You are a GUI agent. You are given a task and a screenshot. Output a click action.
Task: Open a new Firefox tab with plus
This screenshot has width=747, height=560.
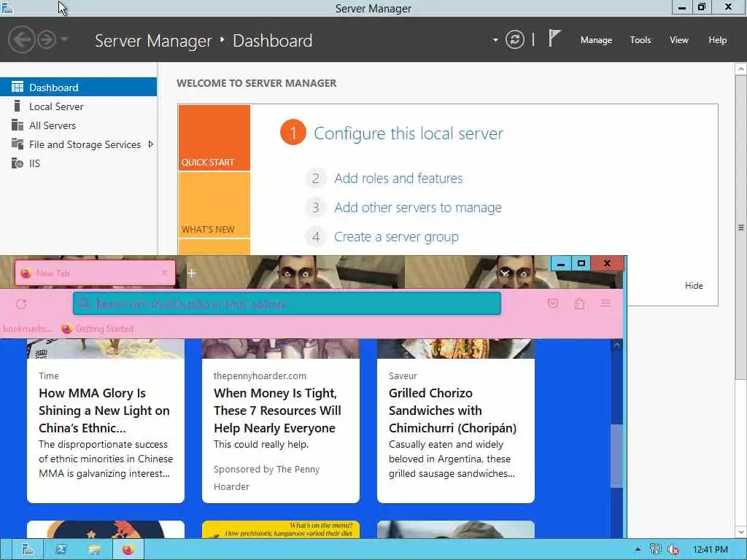[192, 273]
